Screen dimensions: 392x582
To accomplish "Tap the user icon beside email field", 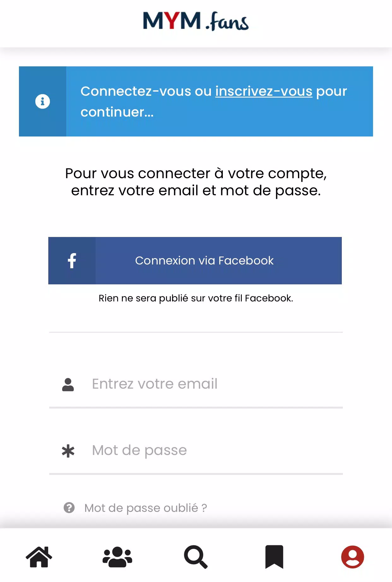I will click(x=68, y=385).
